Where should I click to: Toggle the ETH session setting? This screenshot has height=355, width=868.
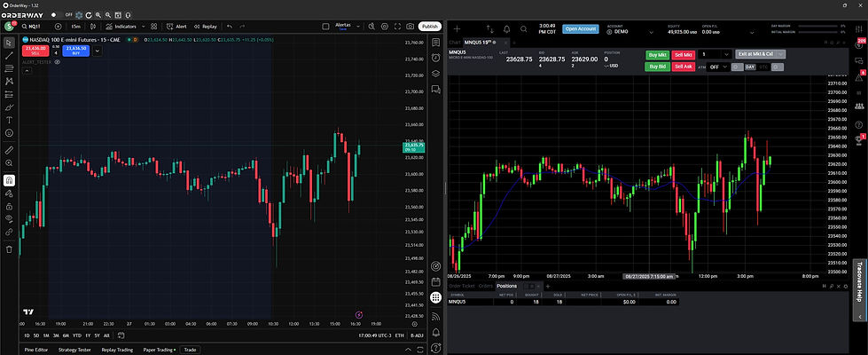[x=400, y=335]
